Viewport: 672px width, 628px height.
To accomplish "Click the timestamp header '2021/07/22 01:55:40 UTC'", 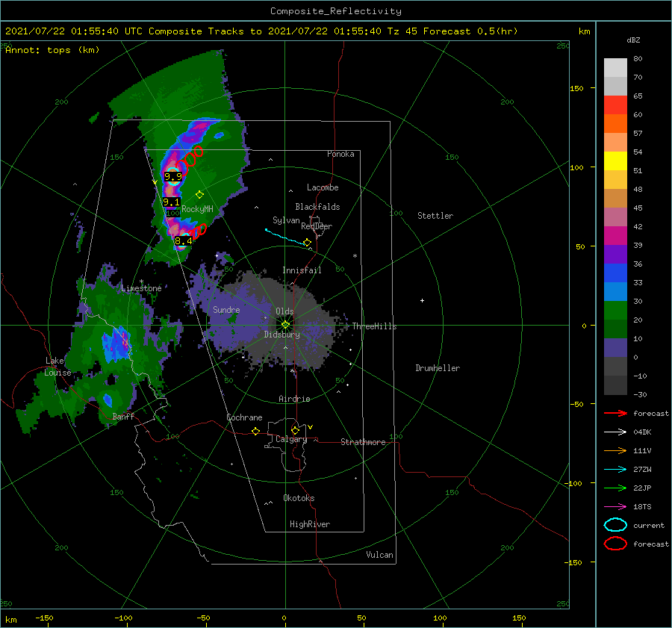I will click(x=74, y=31).
